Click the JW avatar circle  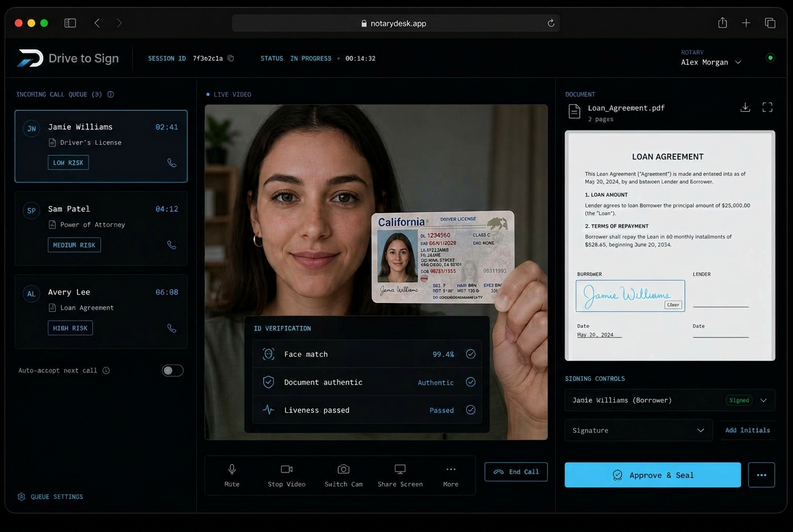click(x=31, y=129)
